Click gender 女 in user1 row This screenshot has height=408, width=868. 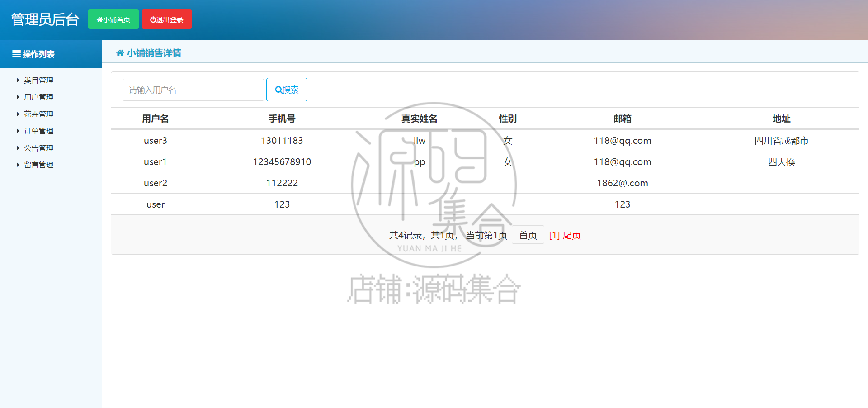click(508, 162)
